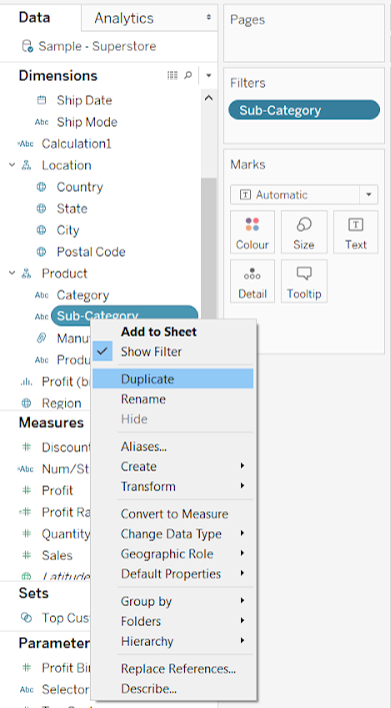Click the Size button on Marks card
This screenshot has height=708, width=391.
click(304, 232)
